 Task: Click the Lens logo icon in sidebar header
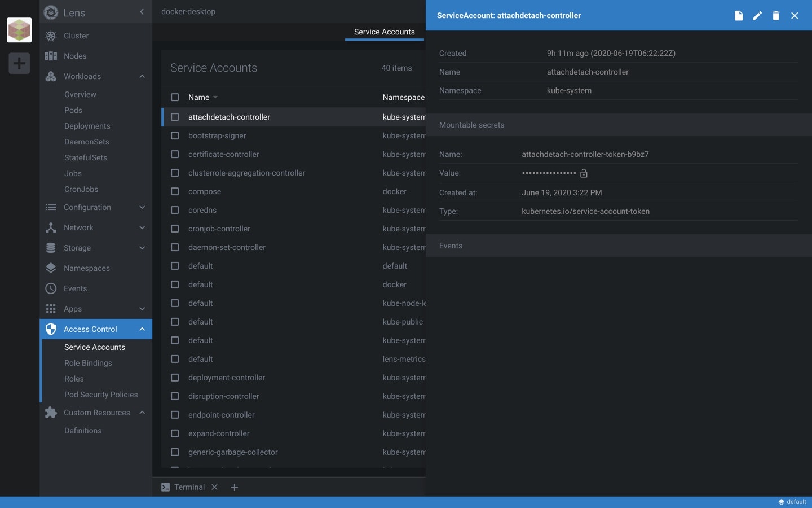tap(51, 12)
